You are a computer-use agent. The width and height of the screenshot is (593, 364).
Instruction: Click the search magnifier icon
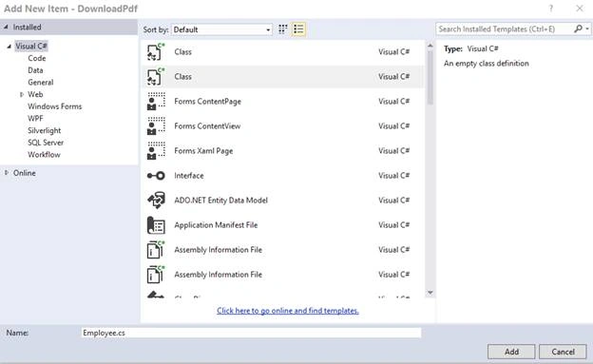click(x=578, y=29)
